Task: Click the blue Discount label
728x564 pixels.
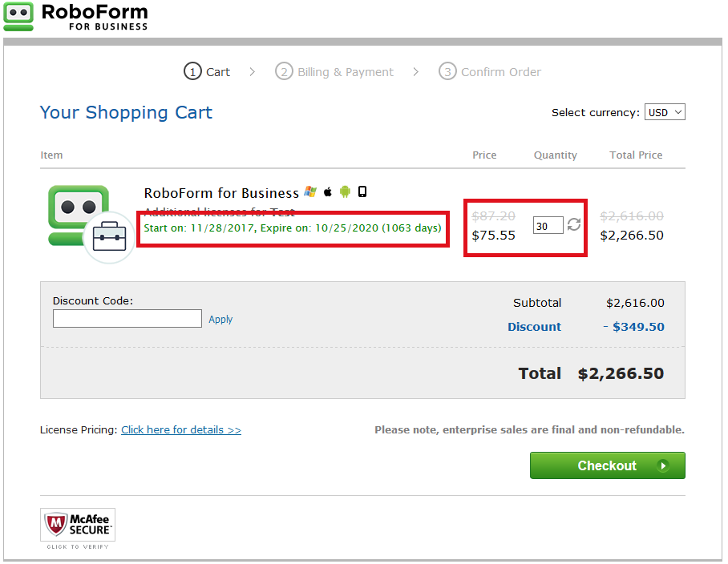Action: 535,327
